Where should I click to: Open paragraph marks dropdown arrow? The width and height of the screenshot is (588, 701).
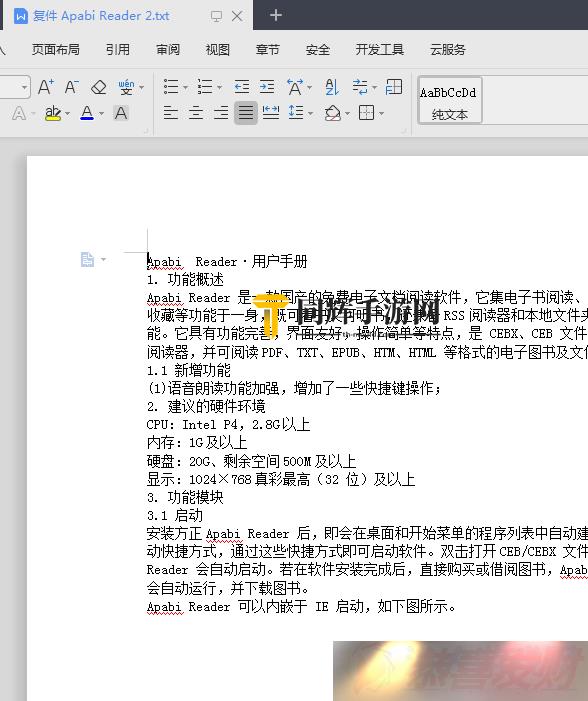click(x=374, y=87)
